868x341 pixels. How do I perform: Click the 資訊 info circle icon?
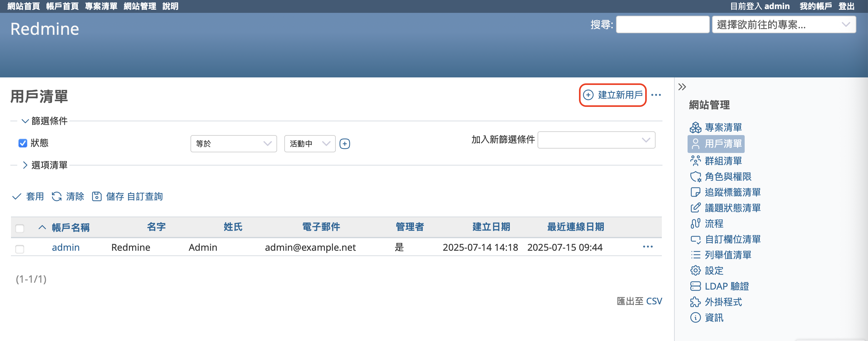tap(695, 317)
